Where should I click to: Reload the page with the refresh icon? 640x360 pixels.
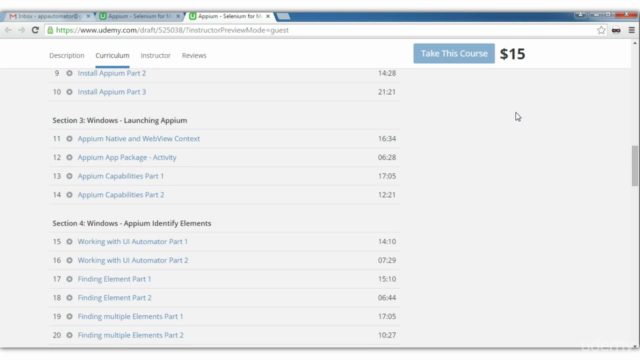click(x=35, y=30)
